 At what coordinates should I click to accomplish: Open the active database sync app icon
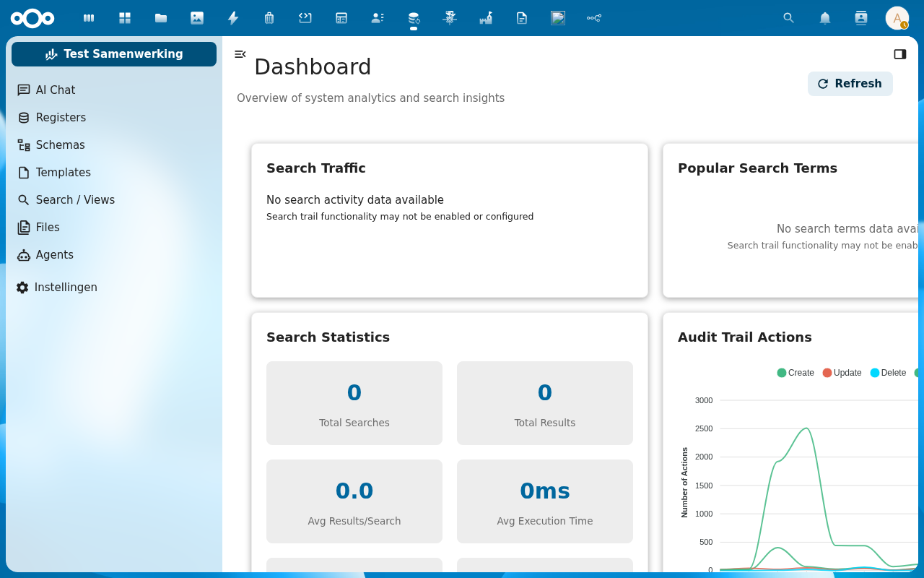(x=414, y=18)
